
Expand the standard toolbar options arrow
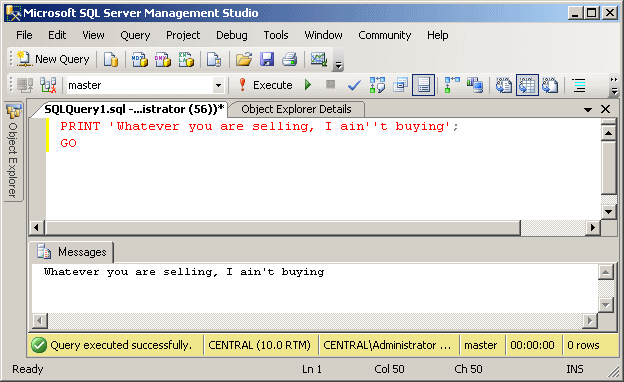coord(338,64)
